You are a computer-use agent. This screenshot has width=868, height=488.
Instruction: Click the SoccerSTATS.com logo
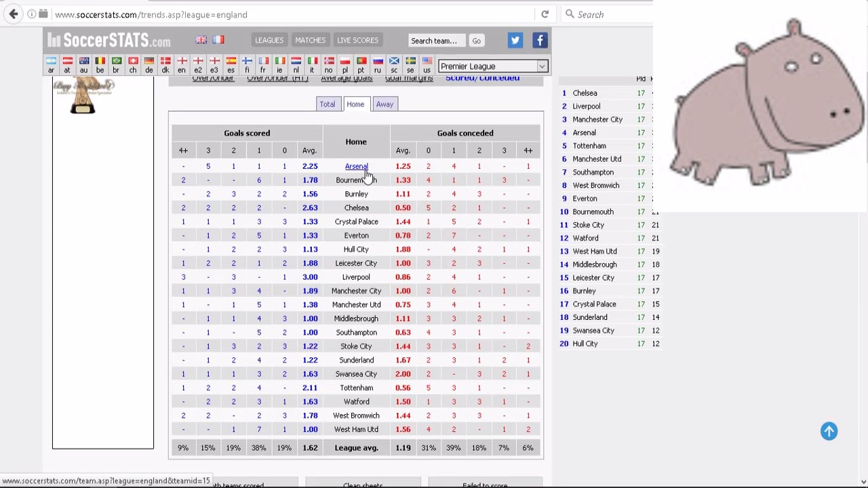tap(109, 40)
